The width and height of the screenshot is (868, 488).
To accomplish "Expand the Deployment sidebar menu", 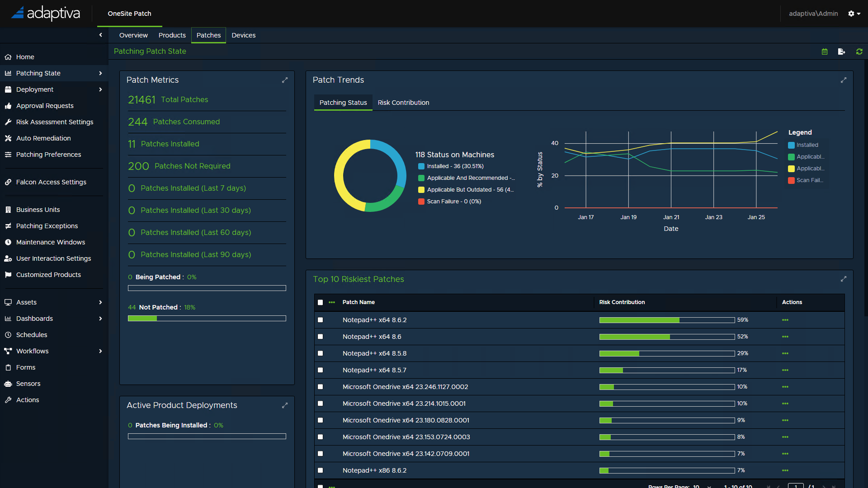I will point(100,89).
